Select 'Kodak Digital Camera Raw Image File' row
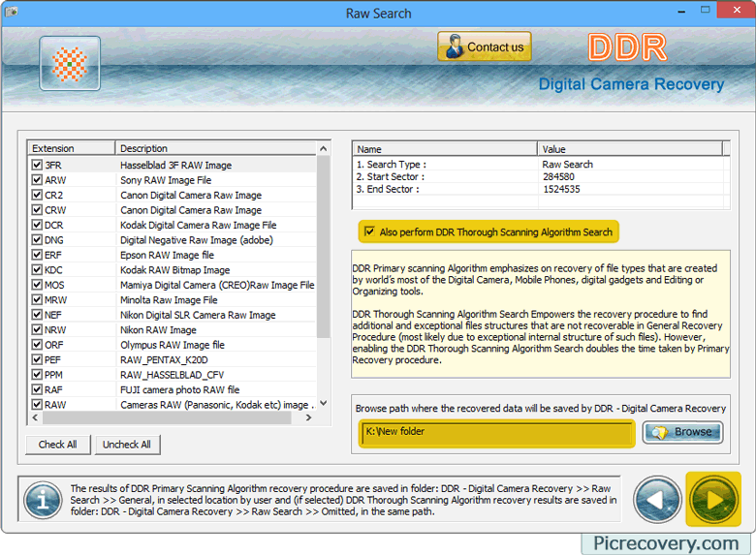Screen dimensions: 756x555 click(x=173, y=225)
